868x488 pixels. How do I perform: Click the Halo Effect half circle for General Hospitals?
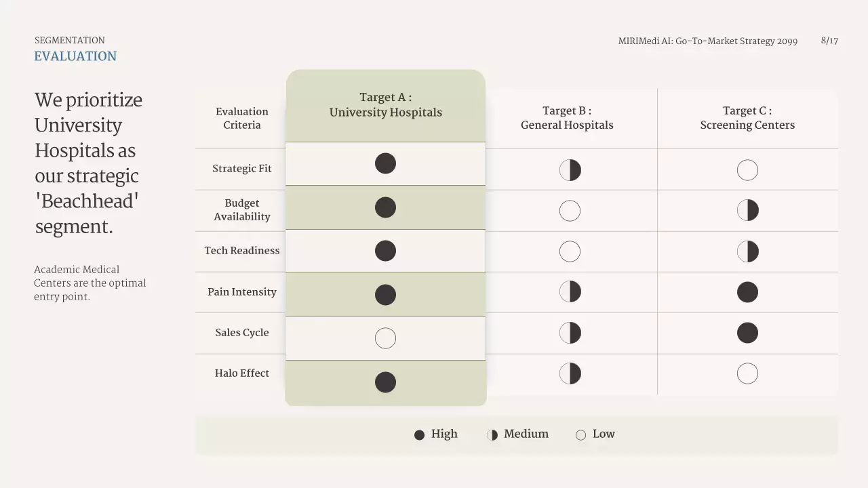tap(570, 373)
